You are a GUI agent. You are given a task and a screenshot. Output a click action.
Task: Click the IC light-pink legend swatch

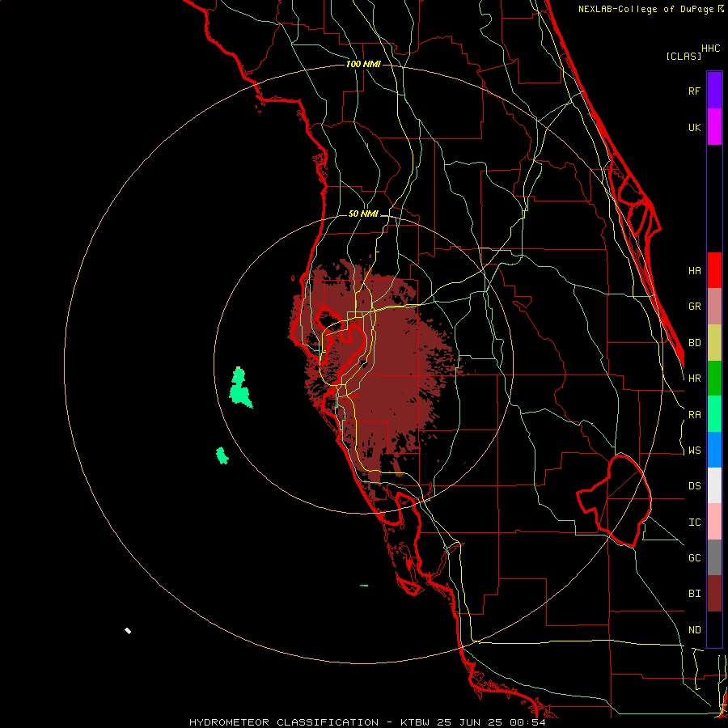[x=714, y=522]
